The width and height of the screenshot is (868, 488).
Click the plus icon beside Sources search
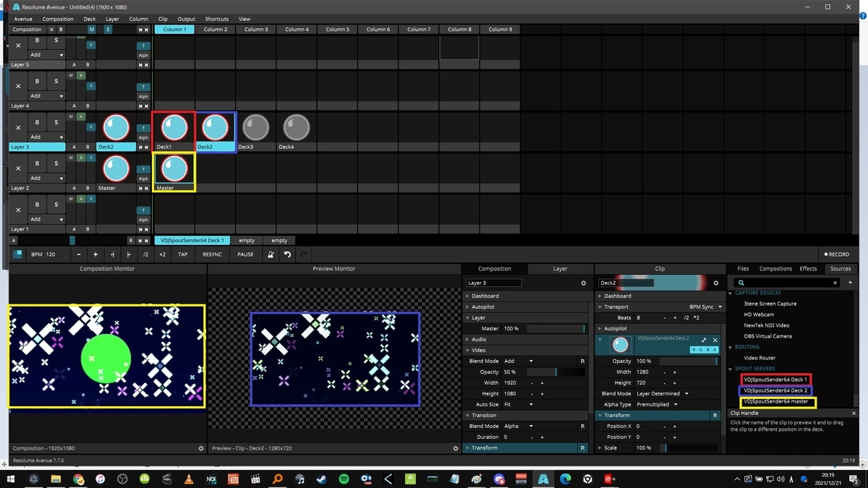(851, 283)
